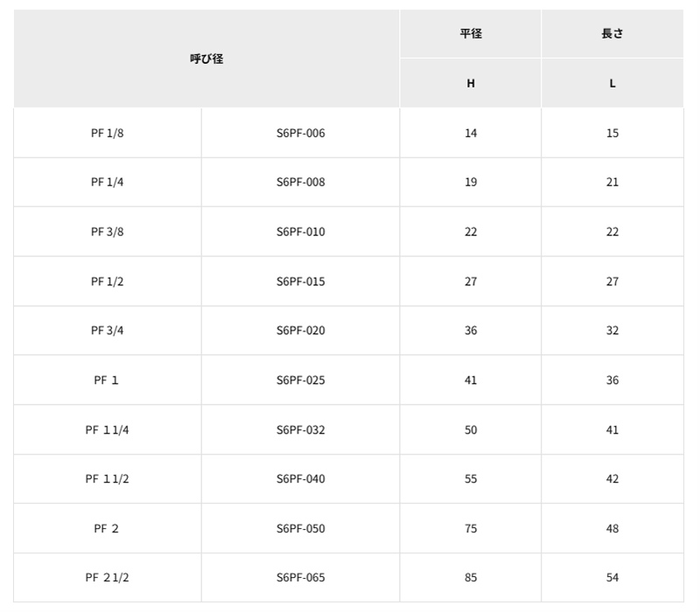Click the PF 1/4 cell
Viewport: 700px width, 612px height.
pos(108,183)
